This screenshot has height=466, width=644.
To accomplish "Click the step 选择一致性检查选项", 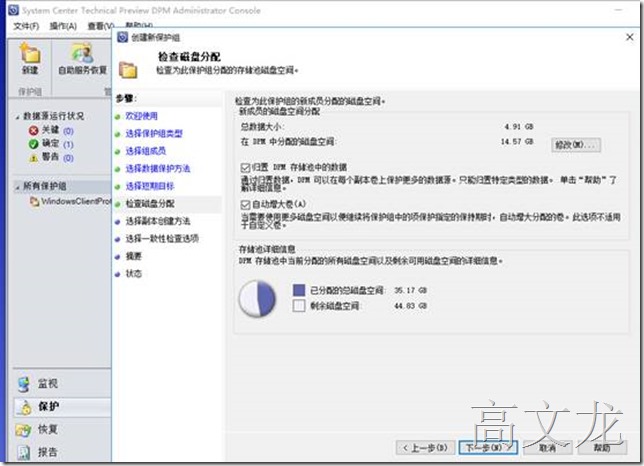I will 162,239.
